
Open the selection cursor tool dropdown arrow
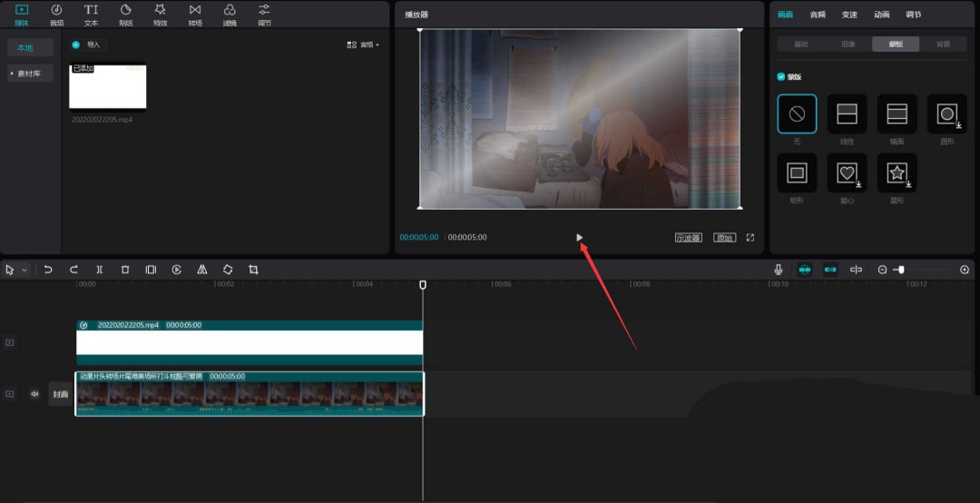point(24,271)
